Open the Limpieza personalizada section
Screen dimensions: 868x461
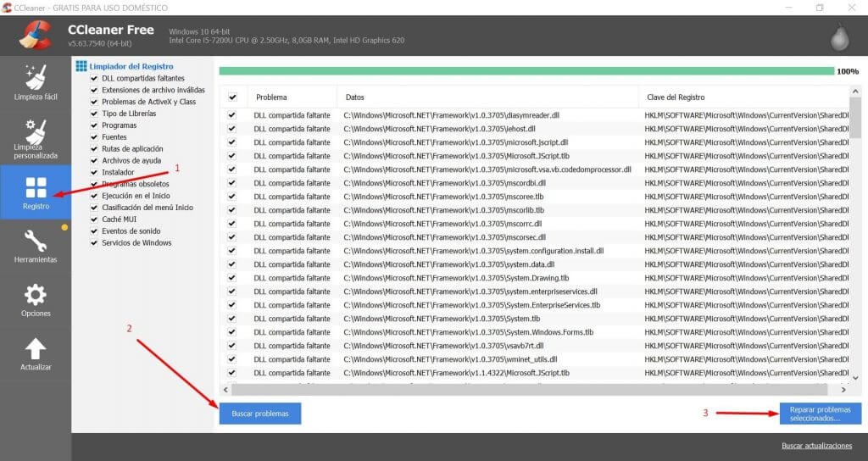tap(36, 139)
